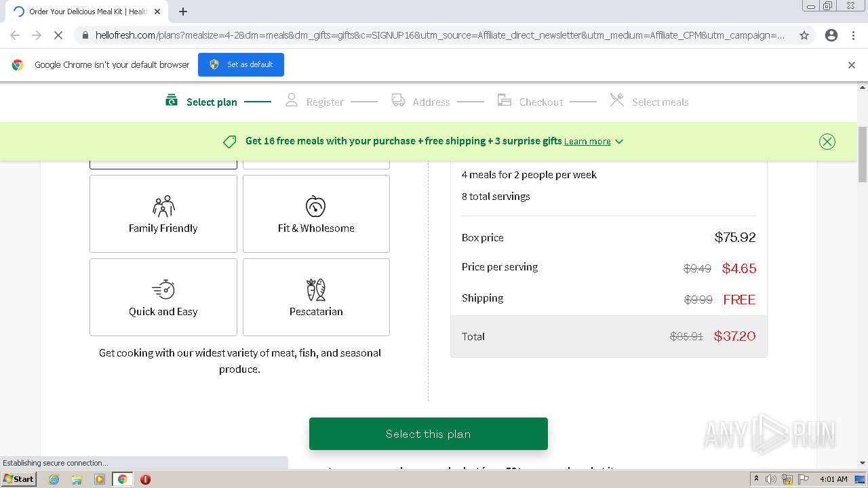Bookmark this page with the star icon
The height and width of the screenshot is (488, 868).
click(804, 35)
